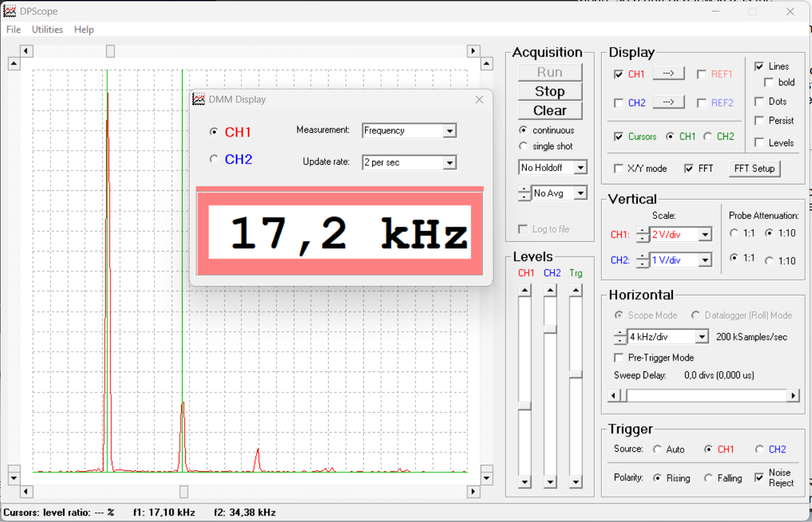Image resolution: width=812 pixels, height=522 pixels.
Task: Click the Clear button
Action: [550, 110]
